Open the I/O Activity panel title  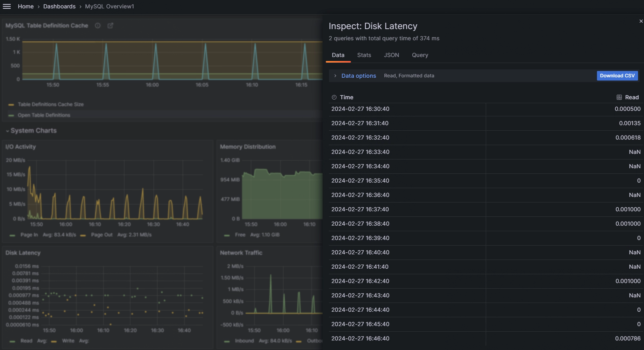[x=21, y=147]
